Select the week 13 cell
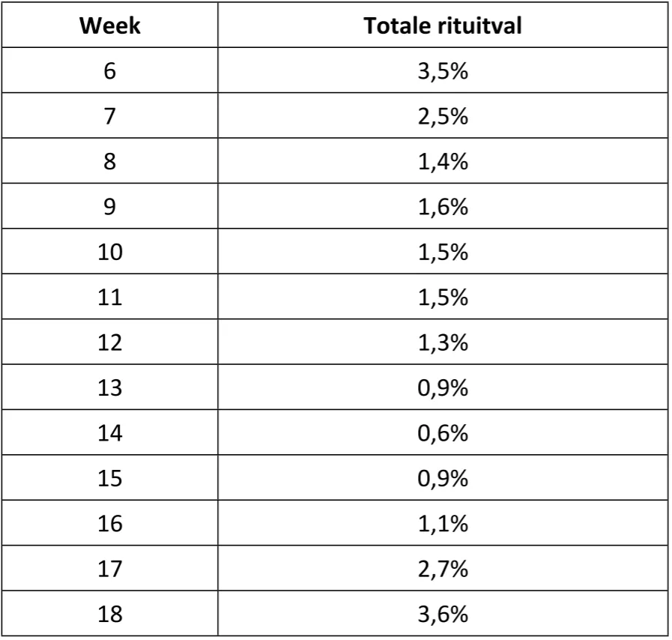Screen dimensions: 672x640 coord(109,387)
